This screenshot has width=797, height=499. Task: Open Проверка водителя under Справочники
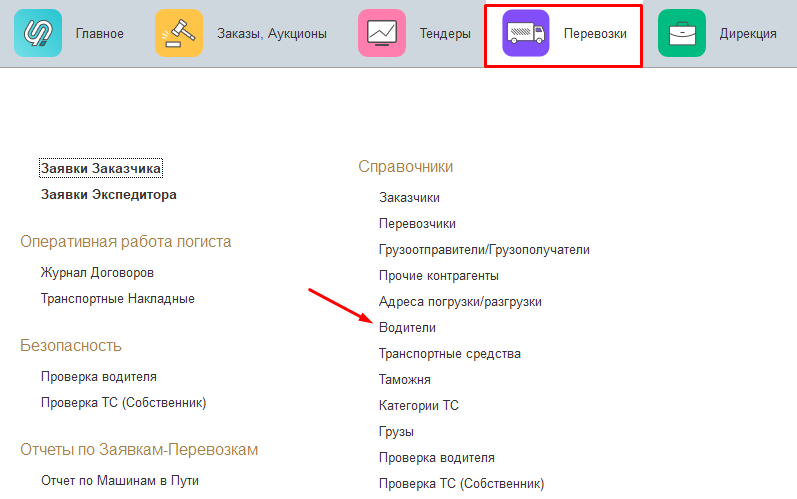point(437,458)
